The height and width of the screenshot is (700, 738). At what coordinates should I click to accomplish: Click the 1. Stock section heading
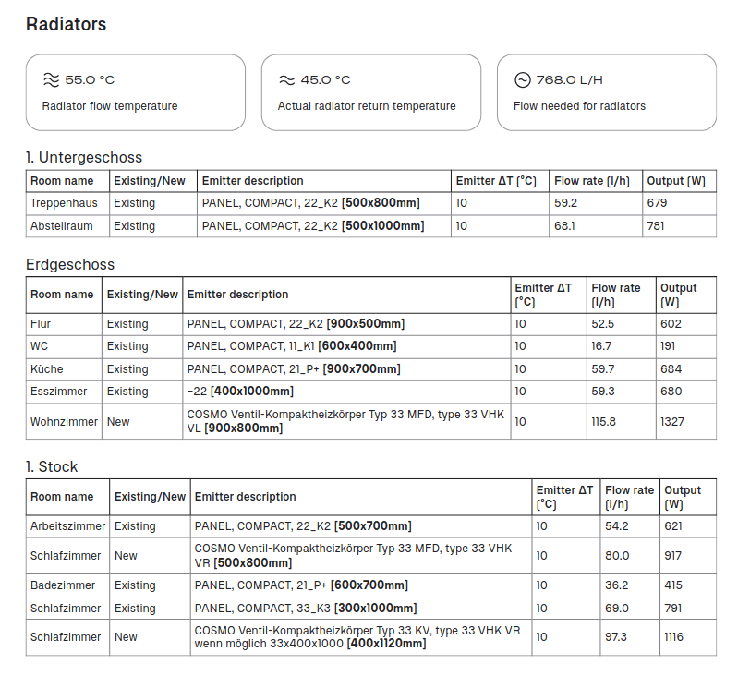[x=52, y=466]
